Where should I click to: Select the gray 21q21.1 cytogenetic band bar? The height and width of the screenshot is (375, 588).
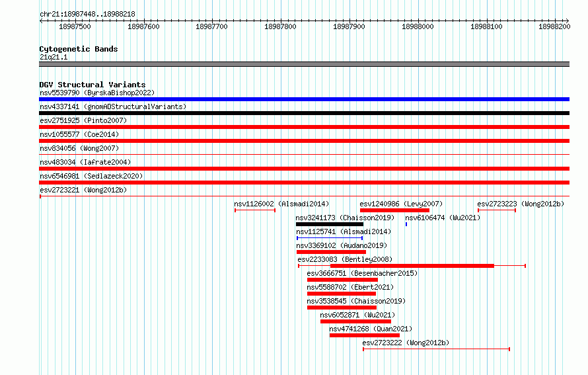coord(304,64)
